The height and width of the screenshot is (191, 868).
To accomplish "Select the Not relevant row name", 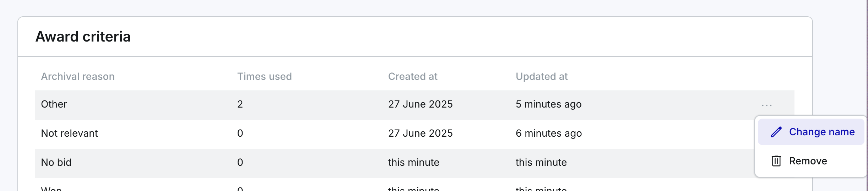I will click(69, 133).
